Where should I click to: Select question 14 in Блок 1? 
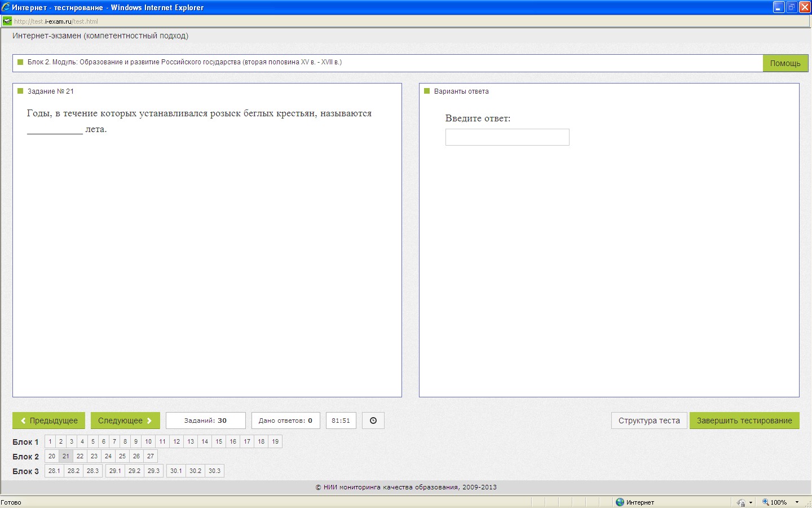point(205,441)
